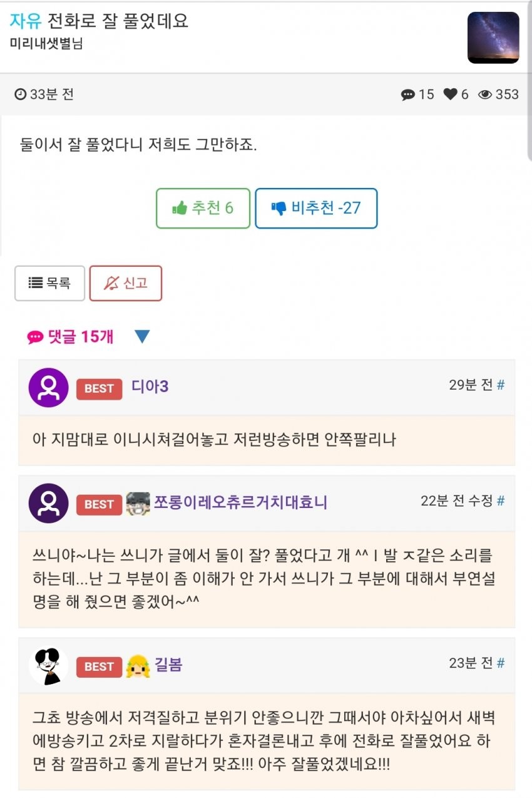This screenshot has width=532, height=798.
Task: Click the clock icon next to 33분 전
Action: point(21,95)
